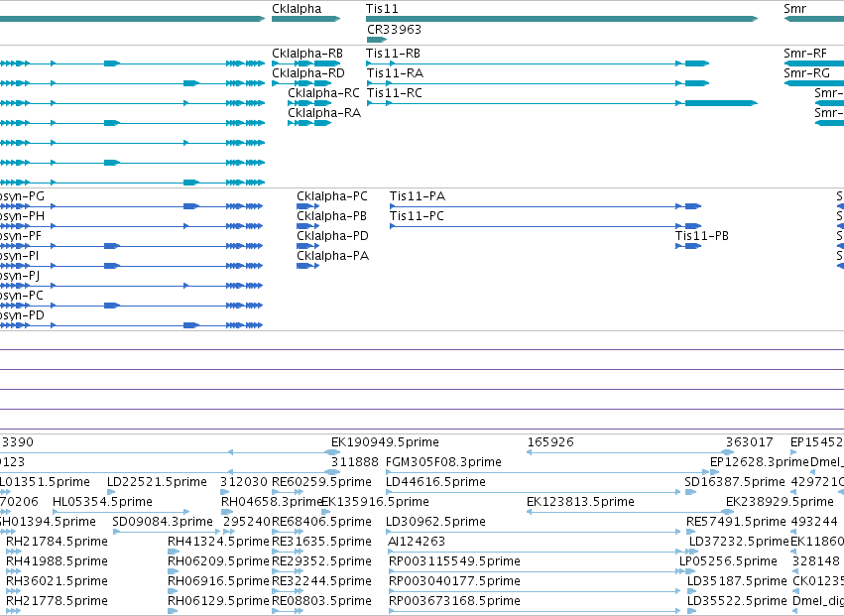844x616 pixels.
Task: Click the CkIalpha-PB protein label
Action: (331, 216)
